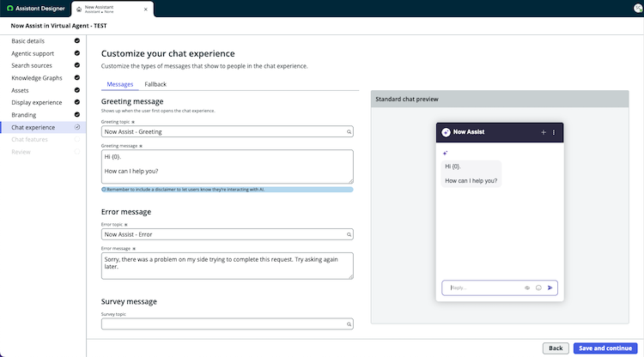Click the Back button
644x357 pixels.
click(556, 348)
